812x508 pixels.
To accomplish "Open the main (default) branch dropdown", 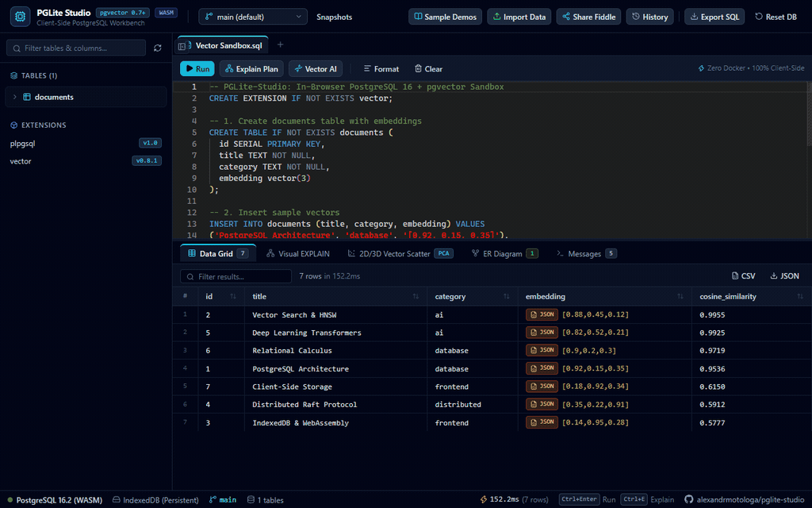I will click(253, 17).
